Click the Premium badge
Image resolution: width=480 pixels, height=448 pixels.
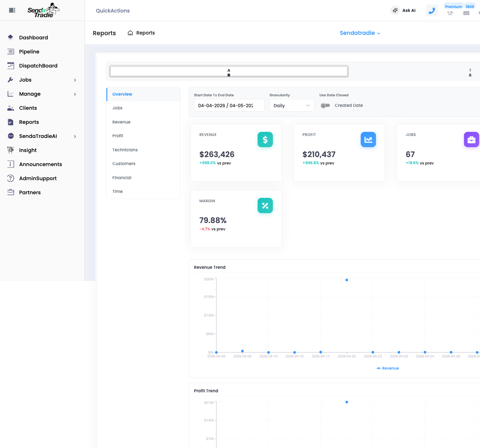pos(453,6)
